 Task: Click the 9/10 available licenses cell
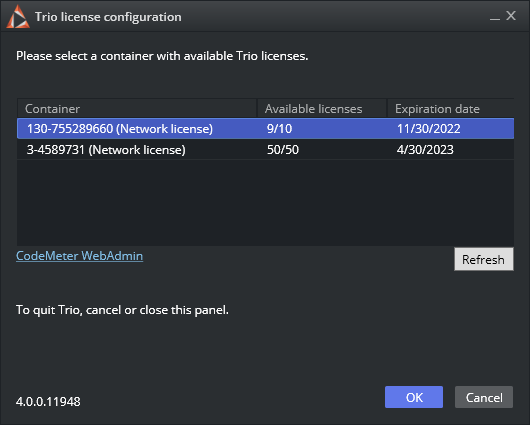click(280, 129)
